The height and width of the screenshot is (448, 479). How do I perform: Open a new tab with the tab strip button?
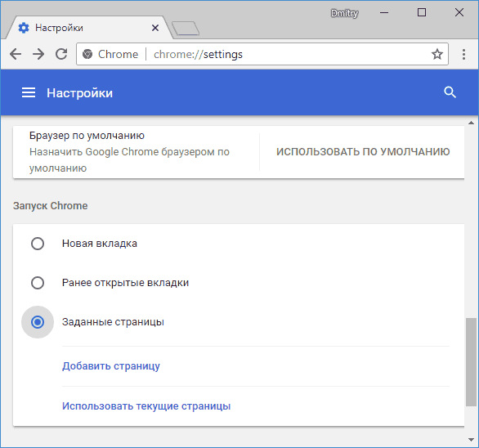[x=186, y=29]
